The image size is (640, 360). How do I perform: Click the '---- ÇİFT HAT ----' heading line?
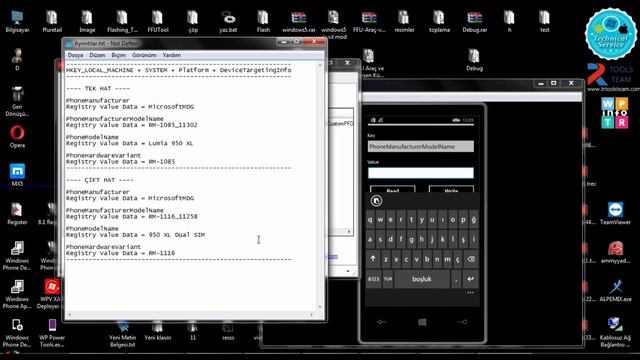tap(100, 180)
